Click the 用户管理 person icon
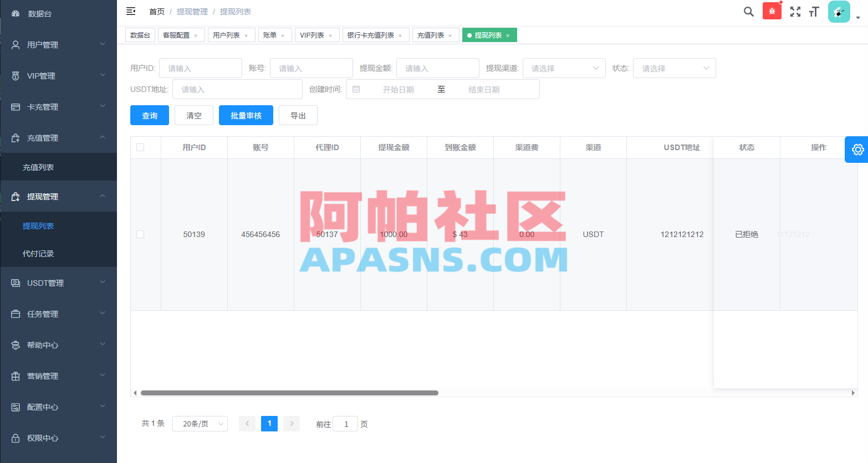 pyautogui.click(x=16, y=45)
